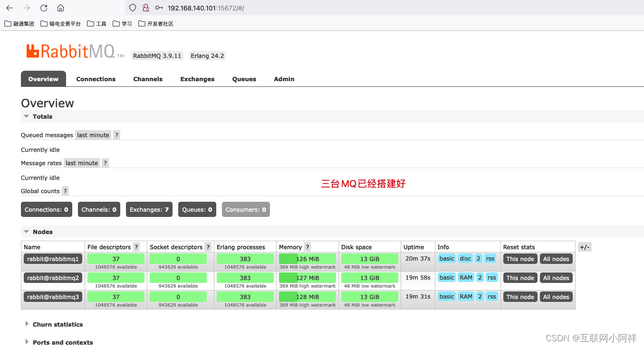Click the RabbitMQ 3.9.11 version label
The height and width of the screenshot is (347, 644).
(157, 56)
